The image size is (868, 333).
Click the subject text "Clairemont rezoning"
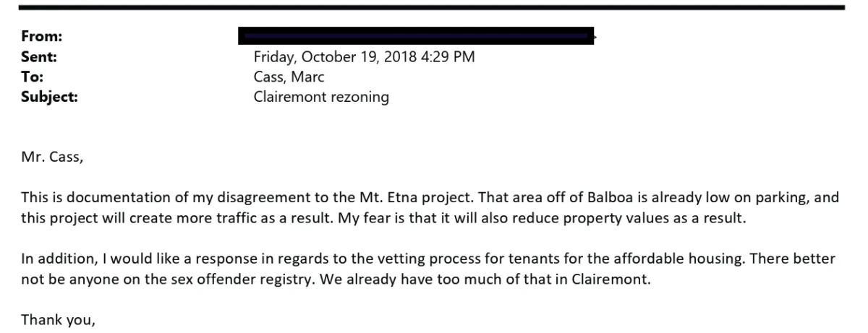(320, 97)
